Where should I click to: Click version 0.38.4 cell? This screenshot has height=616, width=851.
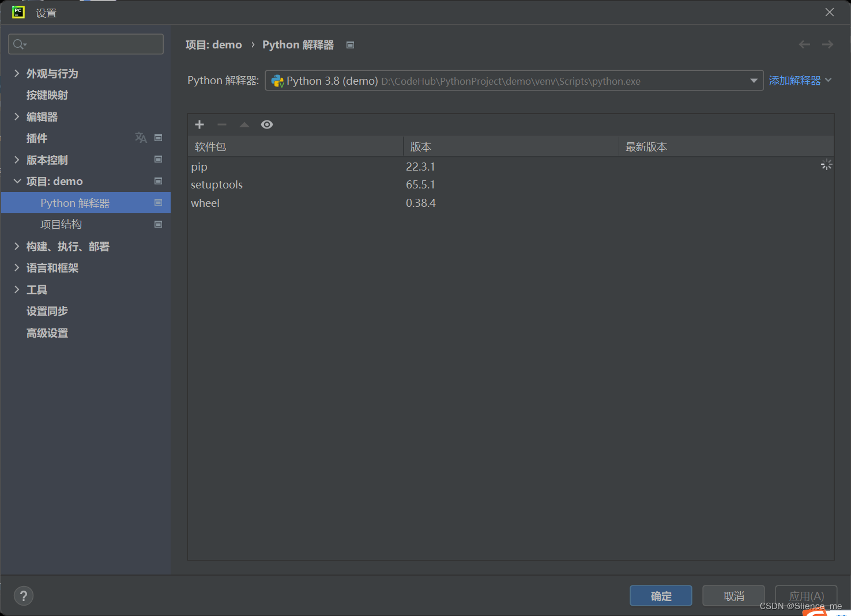point(421,203)
